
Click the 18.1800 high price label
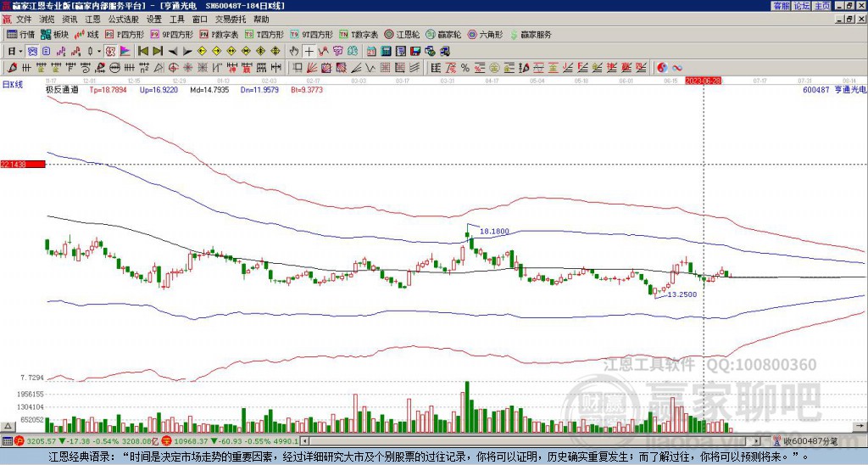(494, 231)
